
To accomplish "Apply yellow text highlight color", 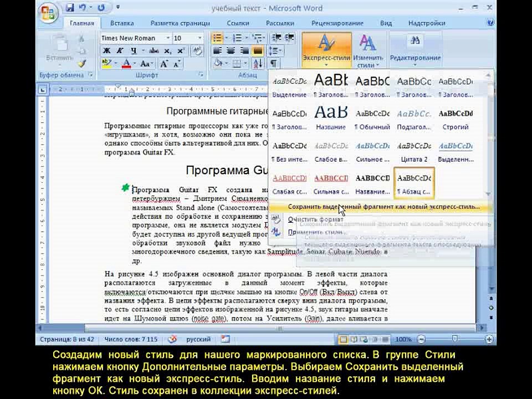I will [106, 63].
